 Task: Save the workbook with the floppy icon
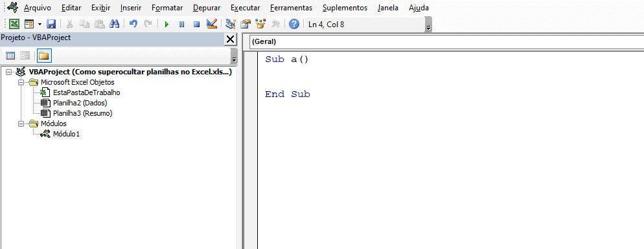tap(51, 24)
